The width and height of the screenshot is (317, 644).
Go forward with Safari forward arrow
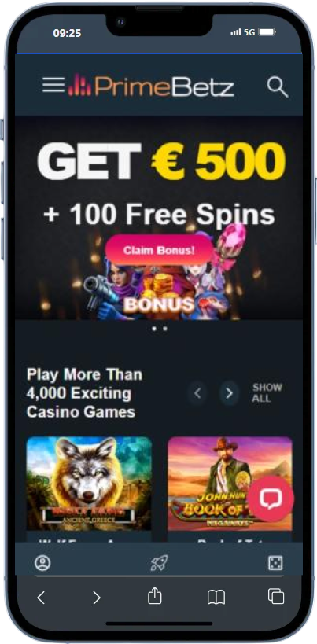click(x=97, y=597)
